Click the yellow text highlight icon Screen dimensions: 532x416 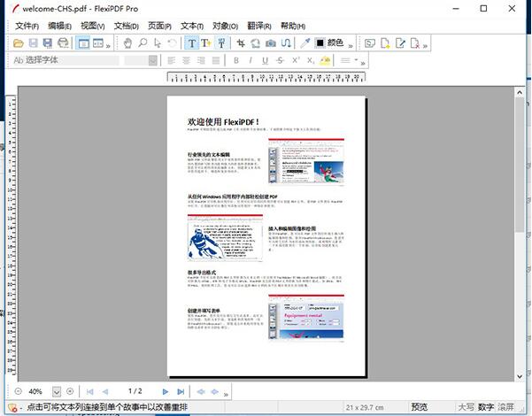coord(325,60)
